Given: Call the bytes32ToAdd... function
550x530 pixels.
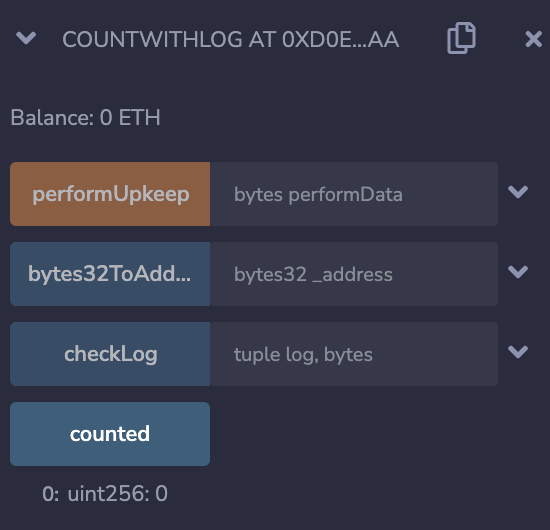Looking at the screenshot, I should [110, 274].
